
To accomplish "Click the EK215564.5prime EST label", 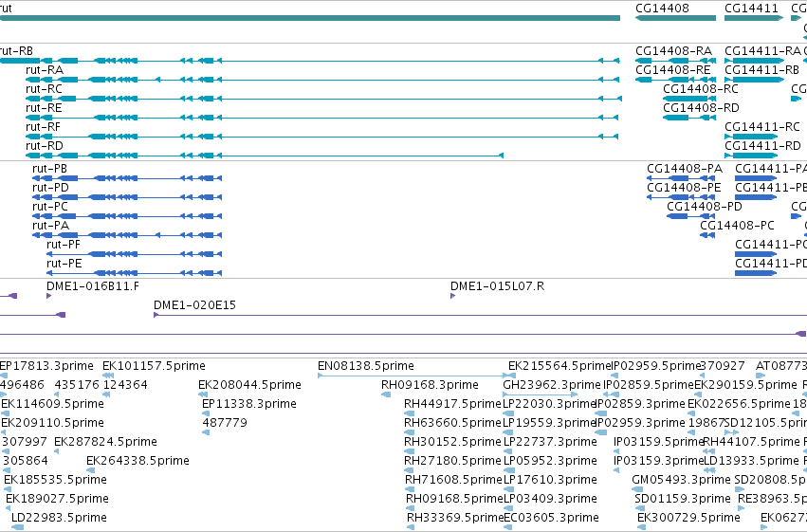I will coord(559,366).
